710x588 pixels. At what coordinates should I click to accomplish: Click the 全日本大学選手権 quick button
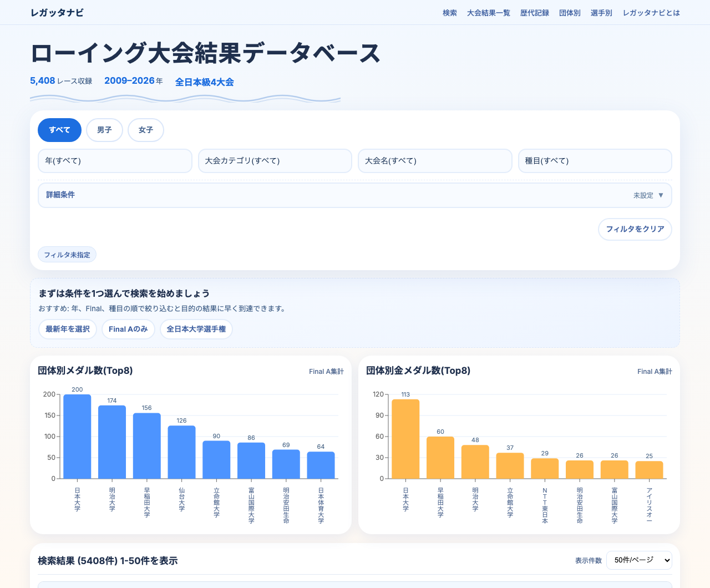[196, 329]
